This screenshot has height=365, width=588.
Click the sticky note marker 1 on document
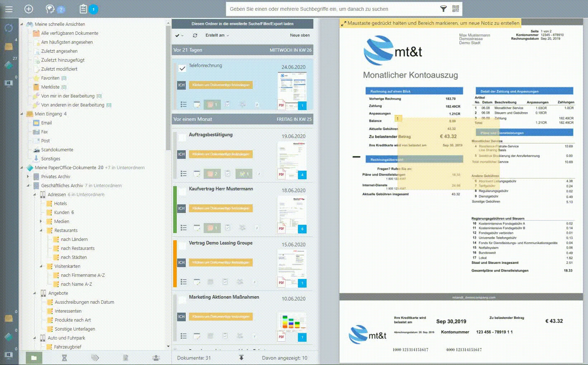coord(398,119)
